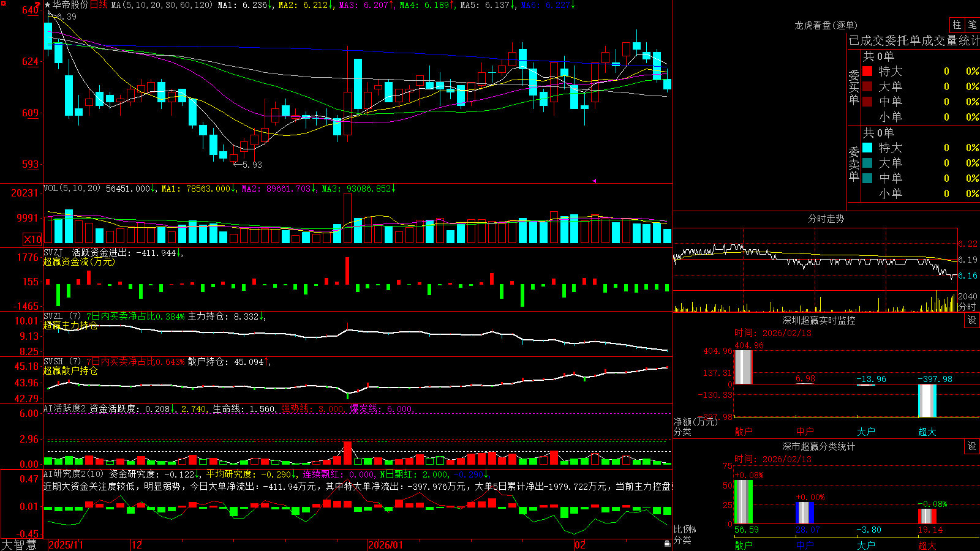Click the 散户 bar in 深市超赢分类统计

[x=743, y=501]
